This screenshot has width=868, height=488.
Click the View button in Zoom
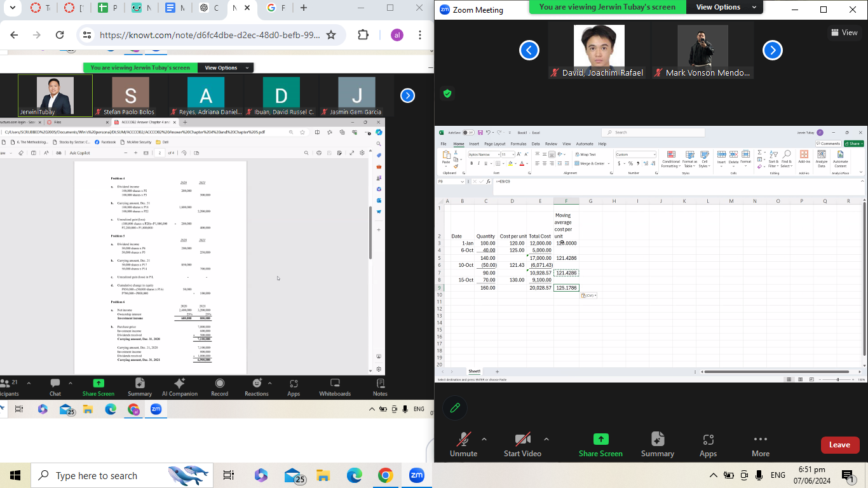click(x=844, y=32)
